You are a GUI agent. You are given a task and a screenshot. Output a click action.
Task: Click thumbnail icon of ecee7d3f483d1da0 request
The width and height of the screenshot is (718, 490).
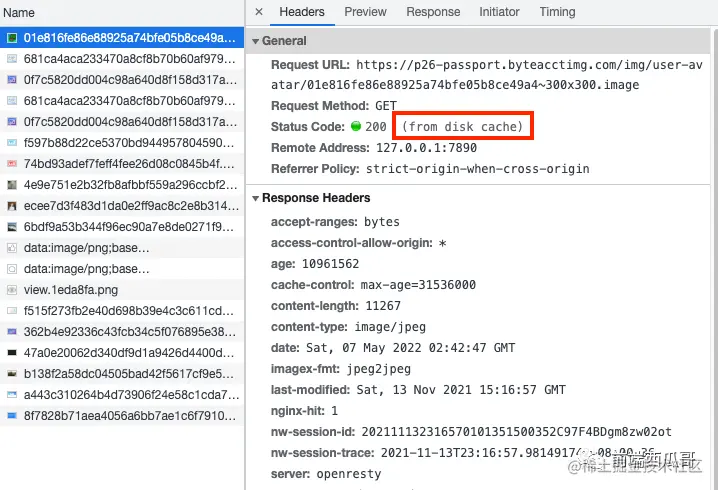point(12,206)
